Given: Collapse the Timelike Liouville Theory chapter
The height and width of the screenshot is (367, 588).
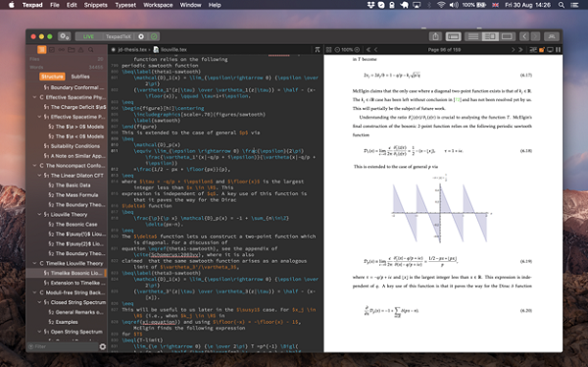Looking at the screenshot, I should (34, 263).
